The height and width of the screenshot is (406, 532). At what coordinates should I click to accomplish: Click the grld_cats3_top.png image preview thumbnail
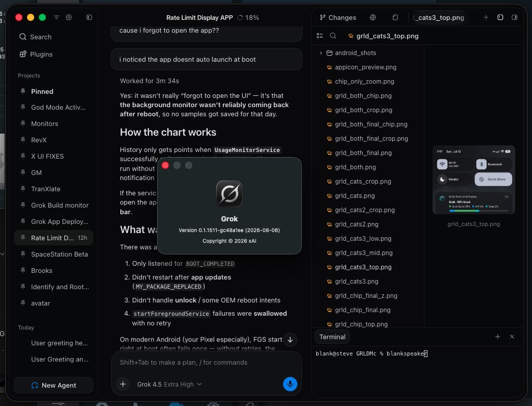(x=474, y=180)
